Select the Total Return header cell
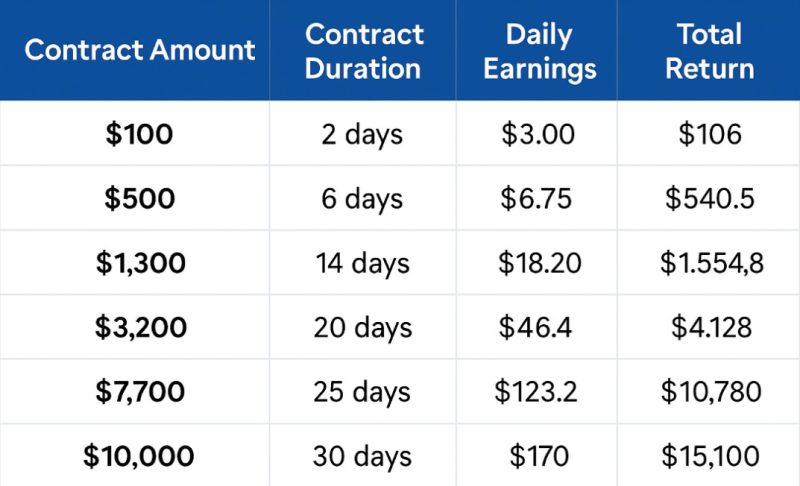Viewport: 800px width, 486px height. pos(709,50)
